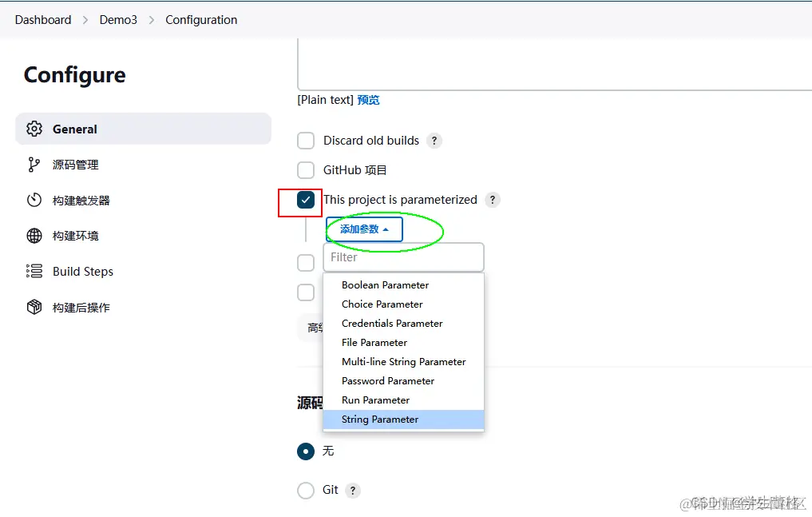Viewport: 812px width, 517px height.
Task: Select the 构建后操作 package icon
Action: coord(34,307)
